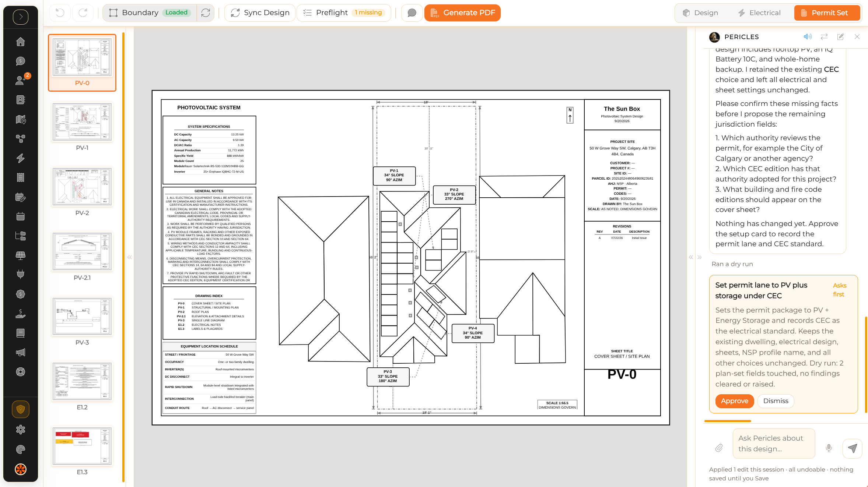868x487 pixels.
Task: Click the Ask Pericles input field
Action: tap(774, 443)
